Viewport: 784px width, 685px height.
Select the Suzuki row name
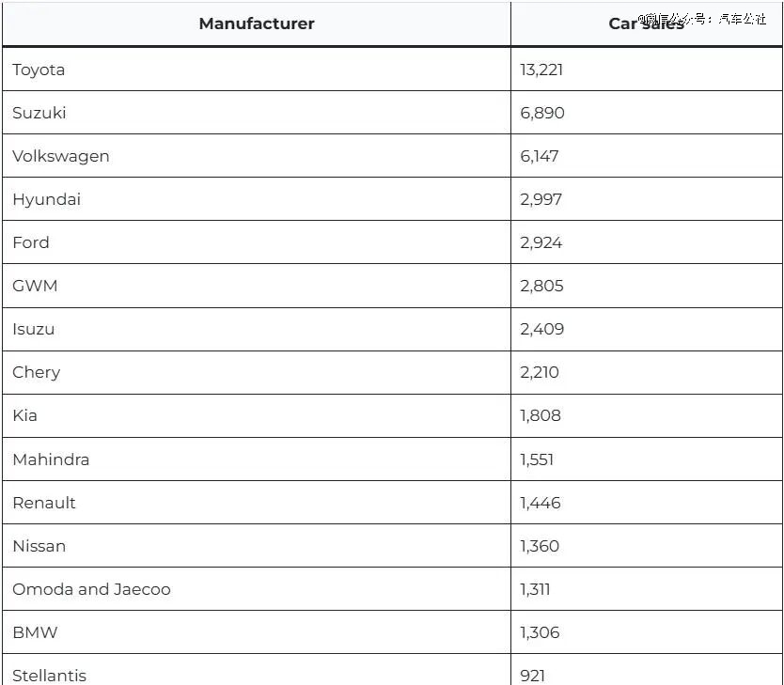(x=39, y=113)
